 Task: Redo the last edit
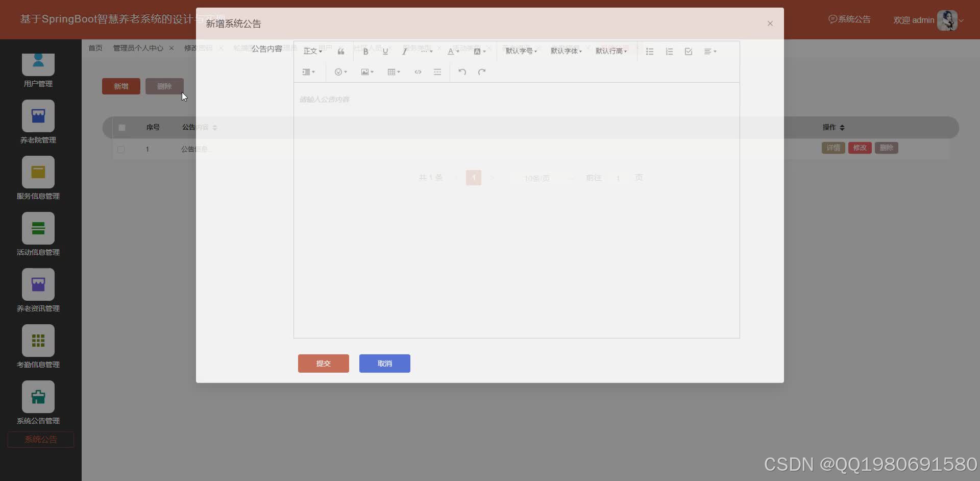click(481, 72)
